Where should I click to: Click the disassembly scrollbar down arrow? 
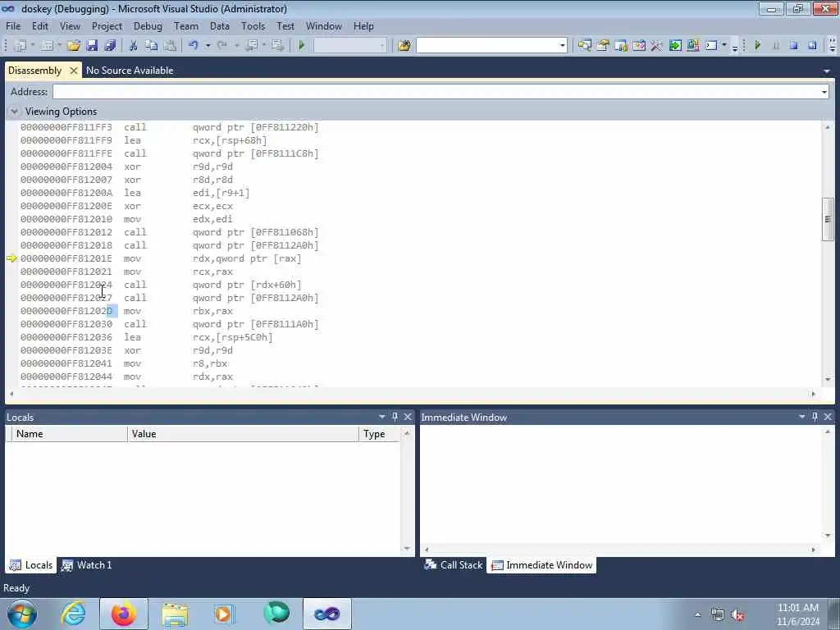point(828,379)
